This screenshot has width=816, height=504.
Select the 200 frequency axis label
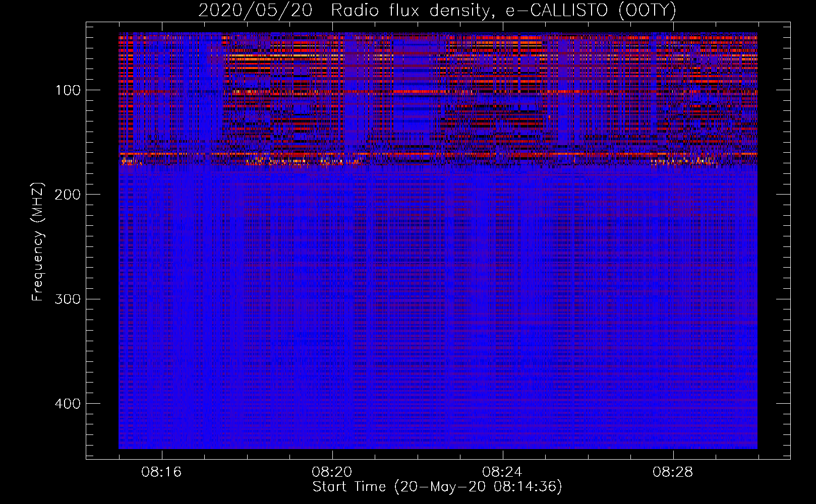pos(68,195)
